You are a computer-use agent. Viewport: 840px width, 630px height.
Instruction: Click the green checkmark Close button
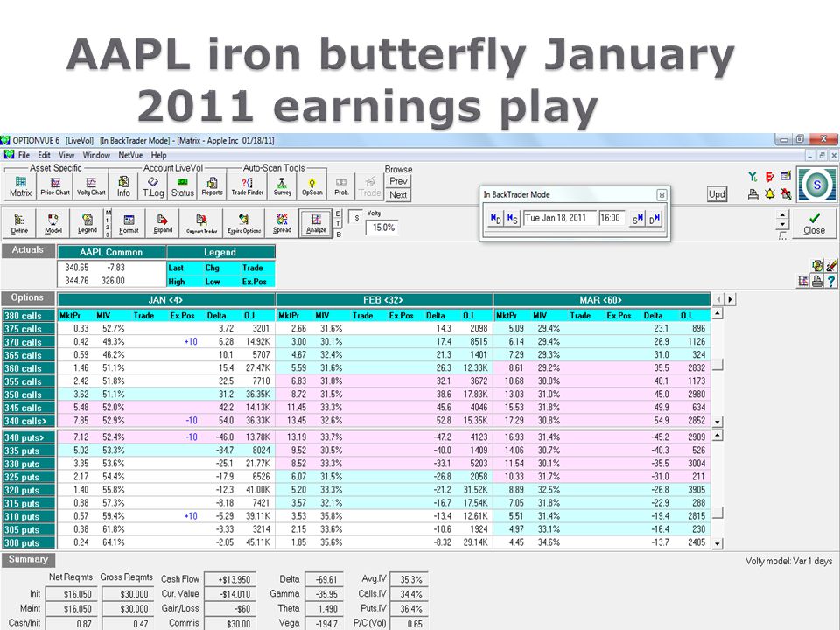pos(814,223)
